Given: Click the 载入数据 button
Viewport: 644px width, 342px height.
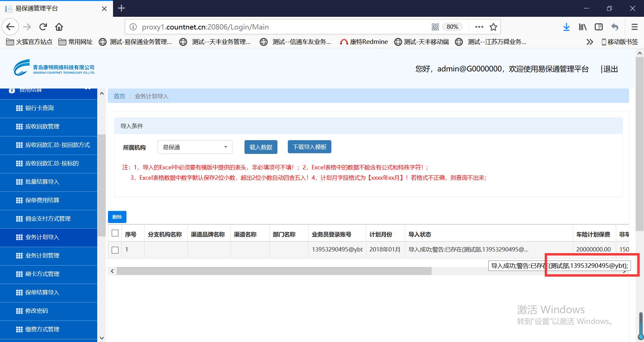Looking at the screenshot, I should (261, 147).
